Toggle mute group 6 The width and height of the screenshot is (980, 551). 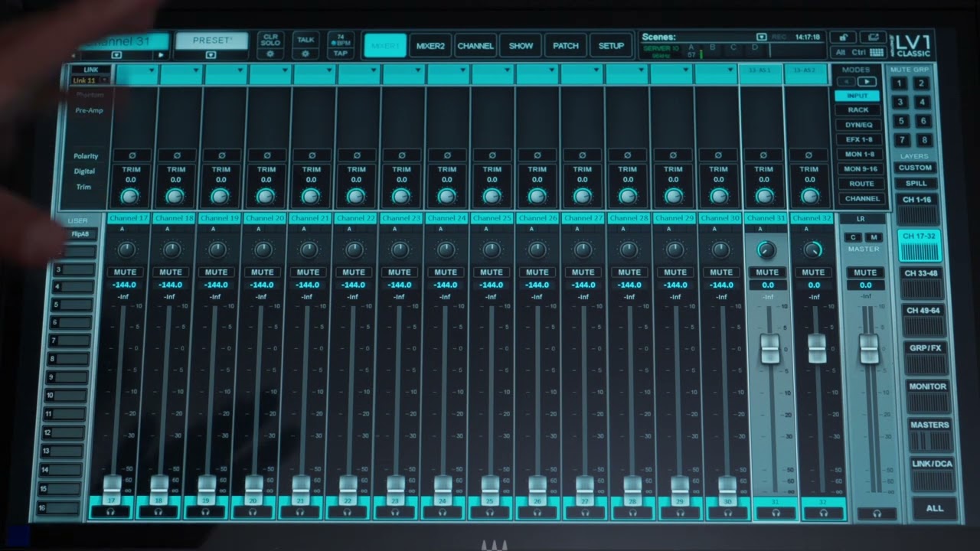point(924,121)
